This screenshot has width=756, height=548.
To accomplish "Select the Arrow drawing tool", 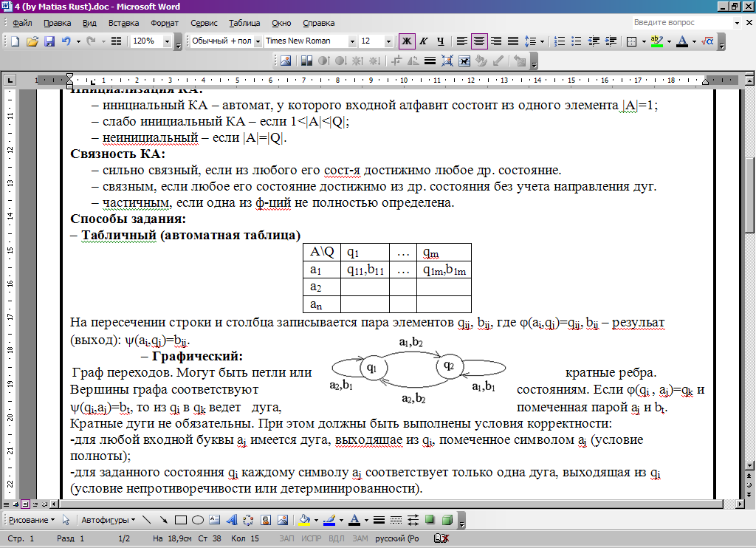I will click(x=163, y=520).
